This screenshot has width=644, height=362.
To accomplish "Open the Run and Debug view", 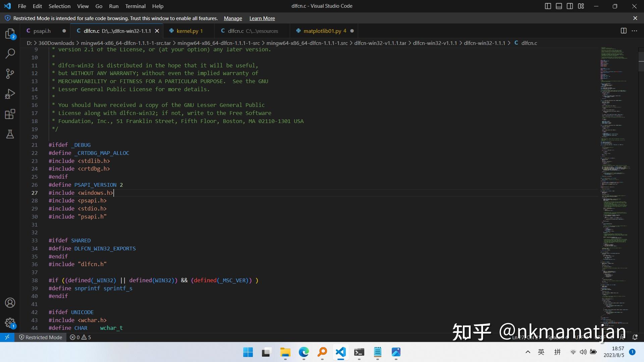I will 10,94.
